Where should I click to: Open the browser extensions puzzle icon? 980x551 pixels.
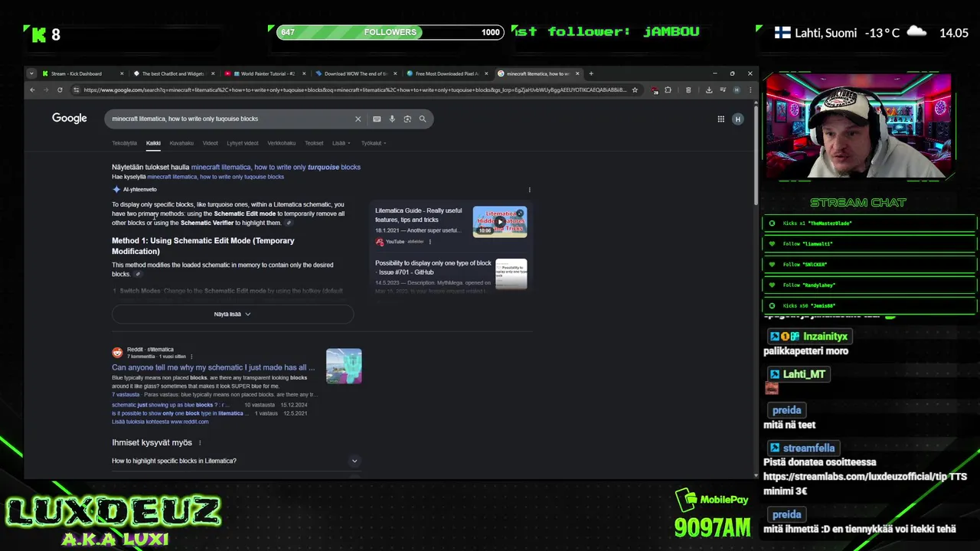[x=668, y=90]
